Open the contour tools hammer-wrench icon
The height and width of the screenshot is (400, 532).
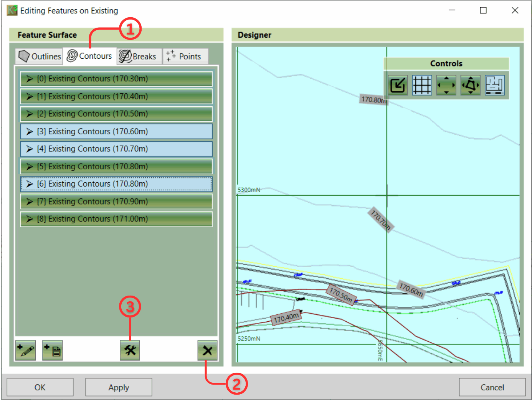click(130, 350)
